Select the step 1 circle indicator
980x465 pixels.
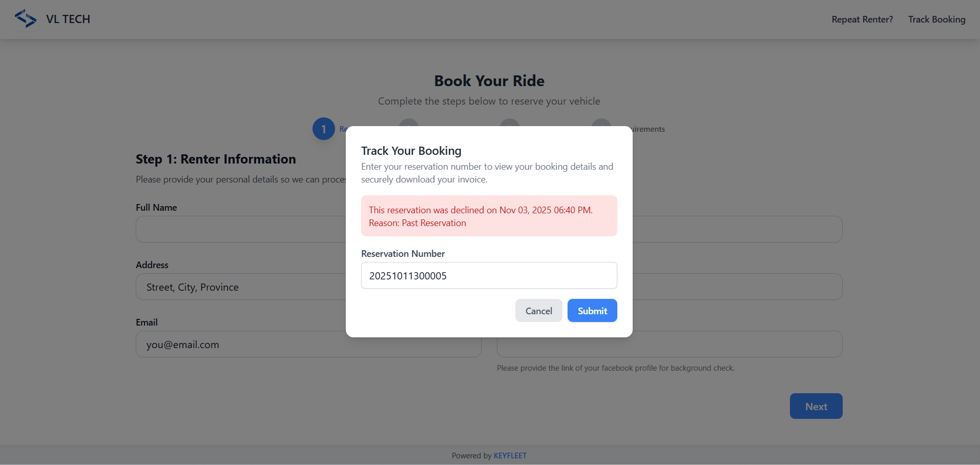(323, 129)
